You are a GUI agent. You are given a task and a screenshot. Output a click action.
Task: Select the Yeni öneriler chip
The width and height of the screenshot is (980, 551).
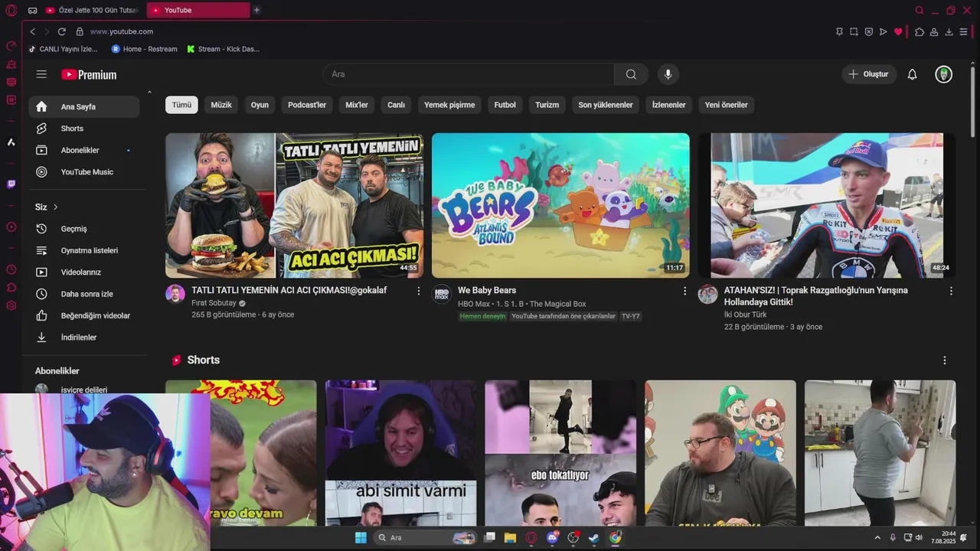pos(726,105)
